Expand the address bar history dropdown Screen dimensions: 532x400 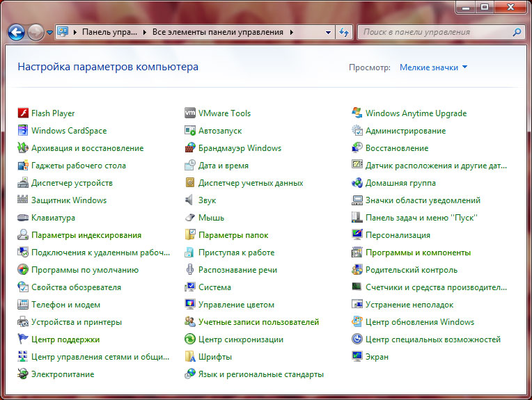coord(328,33)
